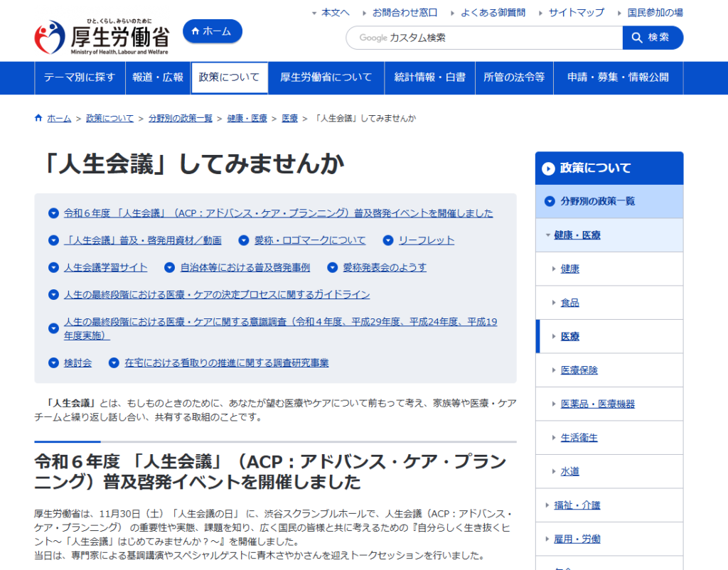
Task: Click the magnifier search button
Action: click(x=652, y=38)
